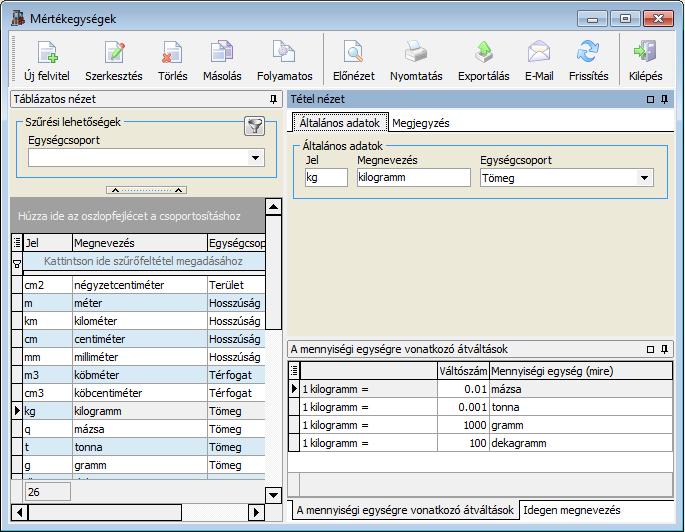Click the Kilépés exit button
The height and width of the screenshot is (532, 685).
pyautogui.click(x=645, y=61)
